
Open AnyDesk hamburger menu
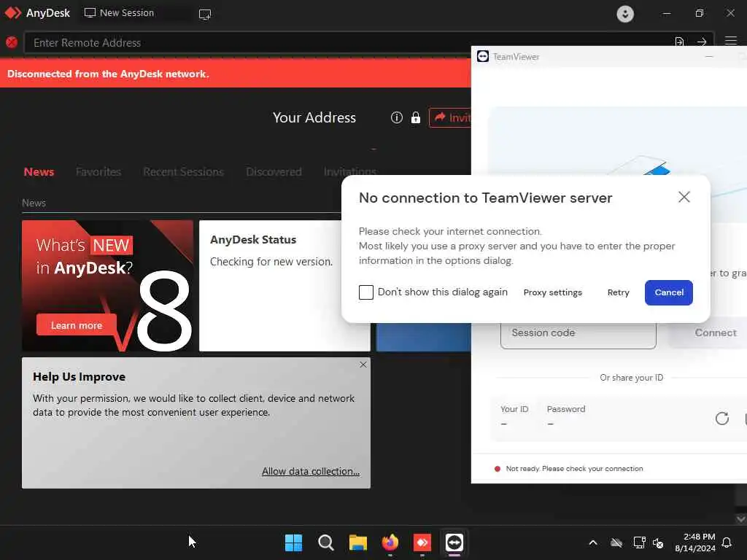coord(731,41)
